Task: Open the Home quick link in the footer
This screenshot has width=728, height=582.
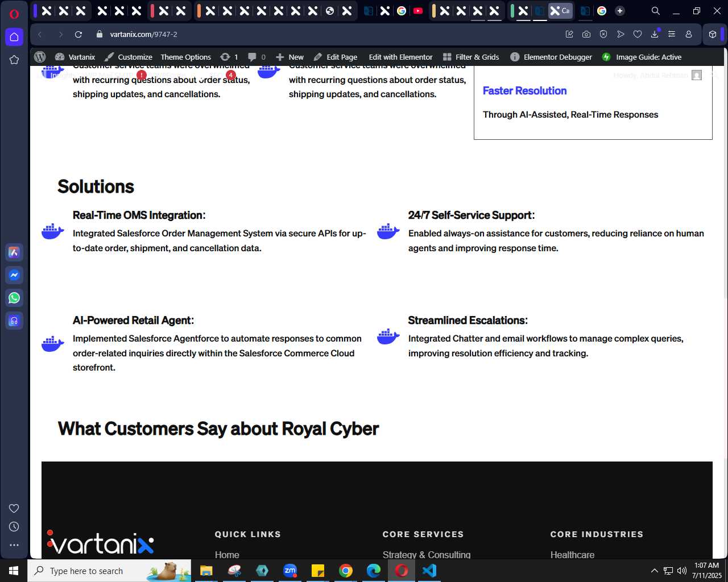Action: point(227,555)
